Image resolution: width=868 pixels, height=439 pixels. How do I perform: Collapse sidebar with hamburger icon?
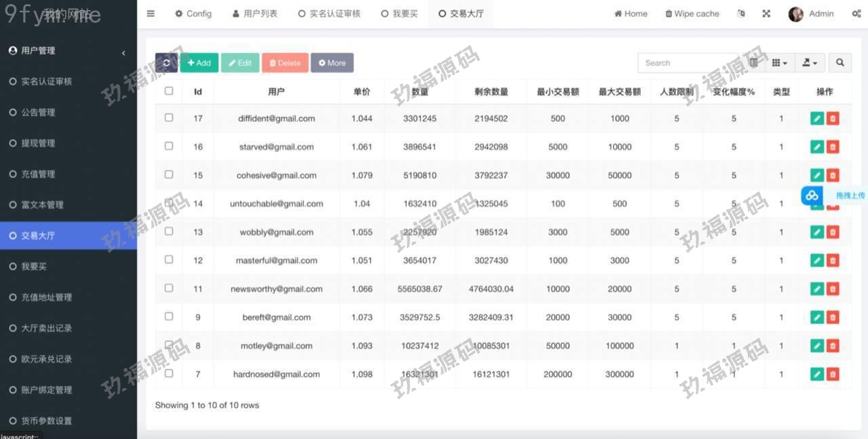pyautogui.click(x=151, y=14)
